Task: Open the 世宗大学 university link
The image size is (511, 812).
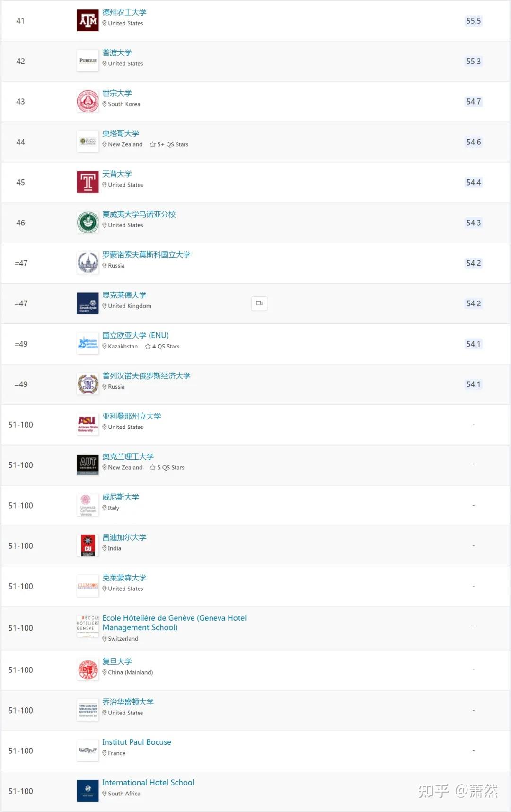Action: pyautogui.click(x=117, y=93)
